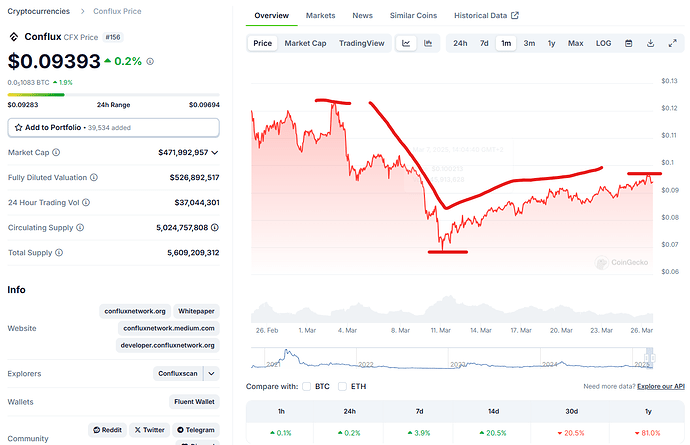The width and height of the screenshot is (690, 445).
Task: Click the Twitter X icon
Action: [x=138, y=430]
